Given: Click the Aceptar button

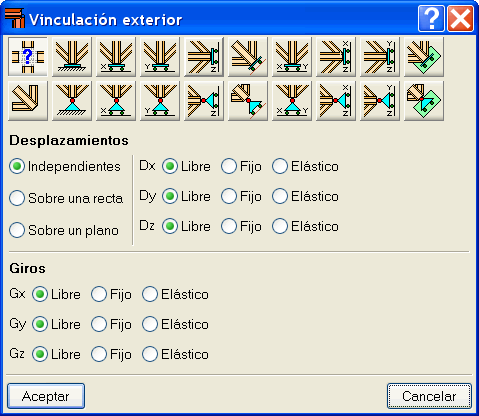Looking at the screenshot, I should pos(46,396).
